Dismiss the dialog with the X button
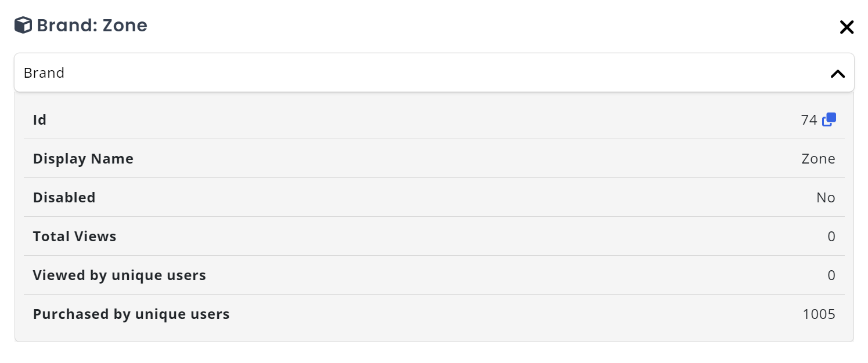 pyautogui.click(x=847, y=27)
